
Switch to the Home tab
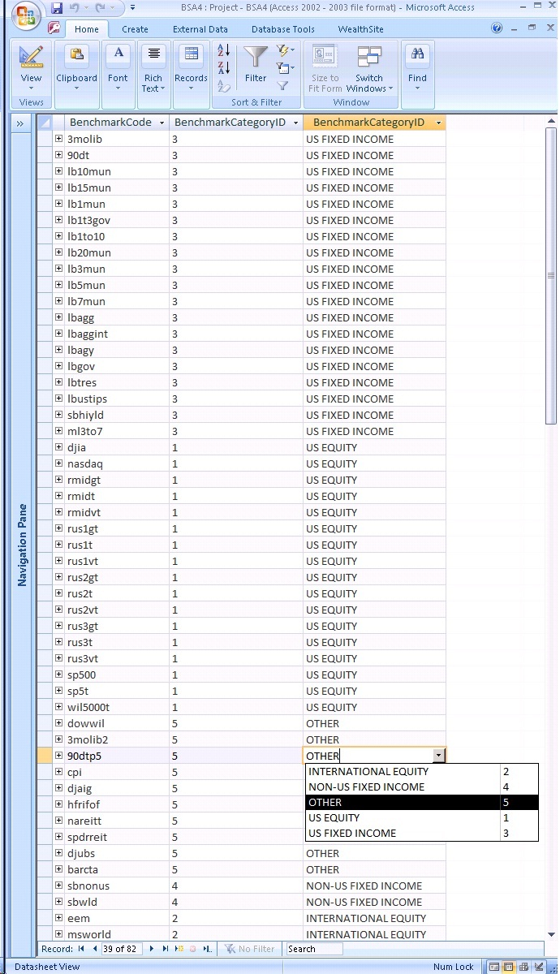86,29
